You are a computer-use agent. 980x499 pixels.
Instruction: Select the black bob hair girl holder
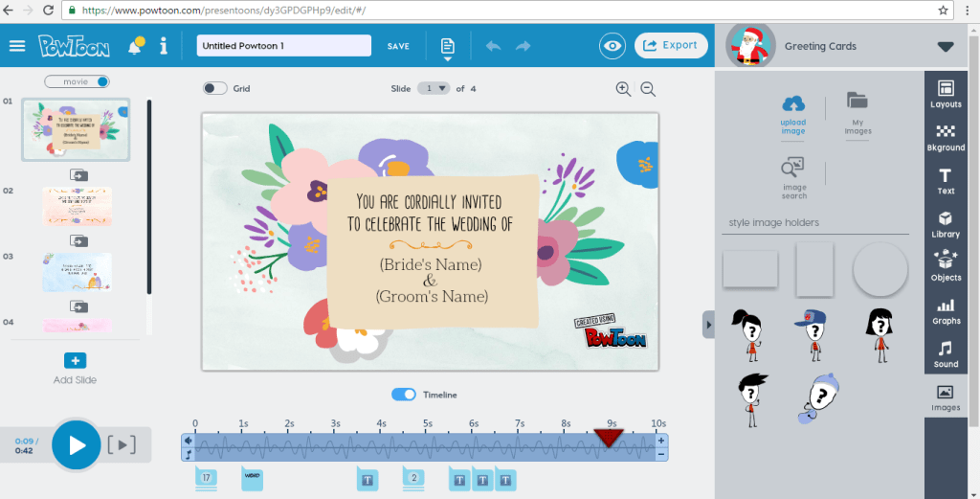[880, 334]
